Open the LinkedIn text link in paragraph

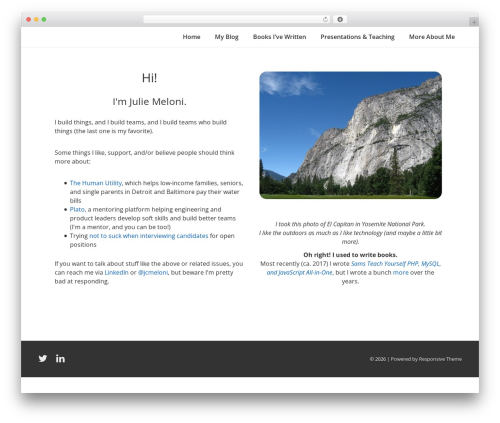116,272
